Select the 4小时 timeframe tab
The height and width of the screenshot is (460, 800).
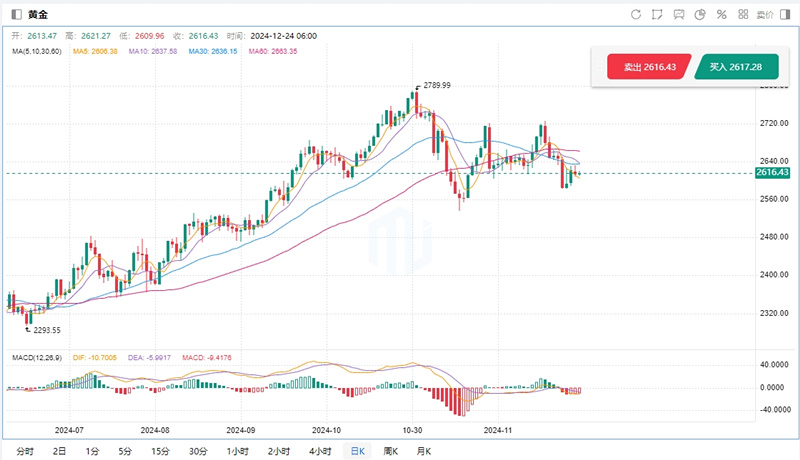(x=320, y=451)
